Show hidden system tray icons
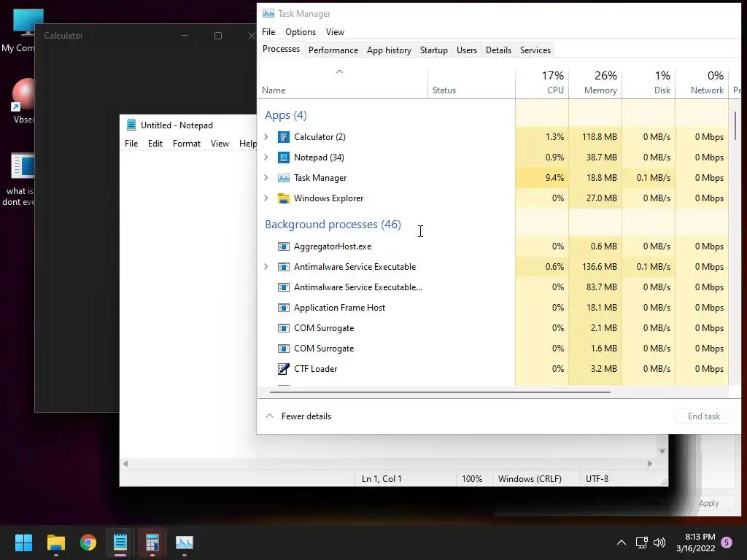The width and height of the screenshot is (747, 560). 622,542
